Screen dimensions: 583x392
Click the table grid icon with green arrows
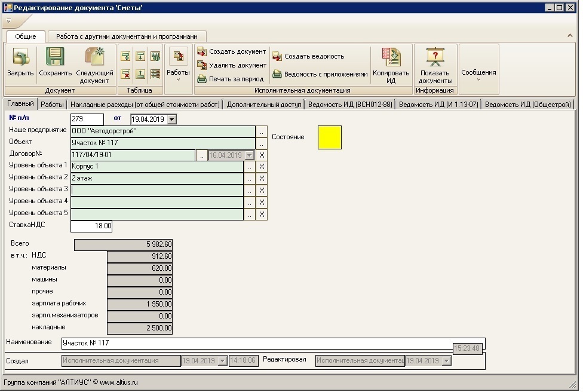click(155, 57)
